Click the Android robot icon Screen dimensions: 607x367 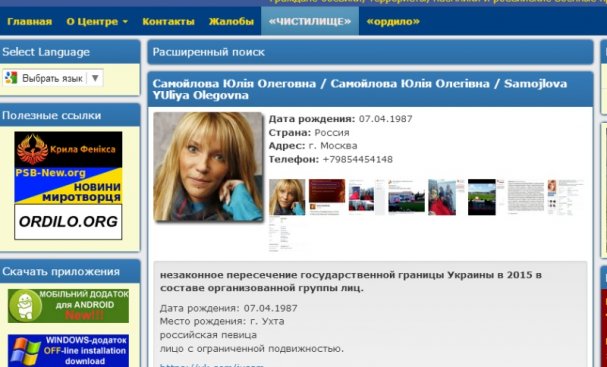click(25, 305)
